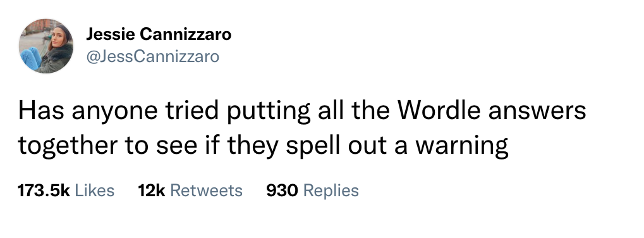Click the word putting in the tweet
Viewport: 644px width, 238px height.
pos(269,112)
